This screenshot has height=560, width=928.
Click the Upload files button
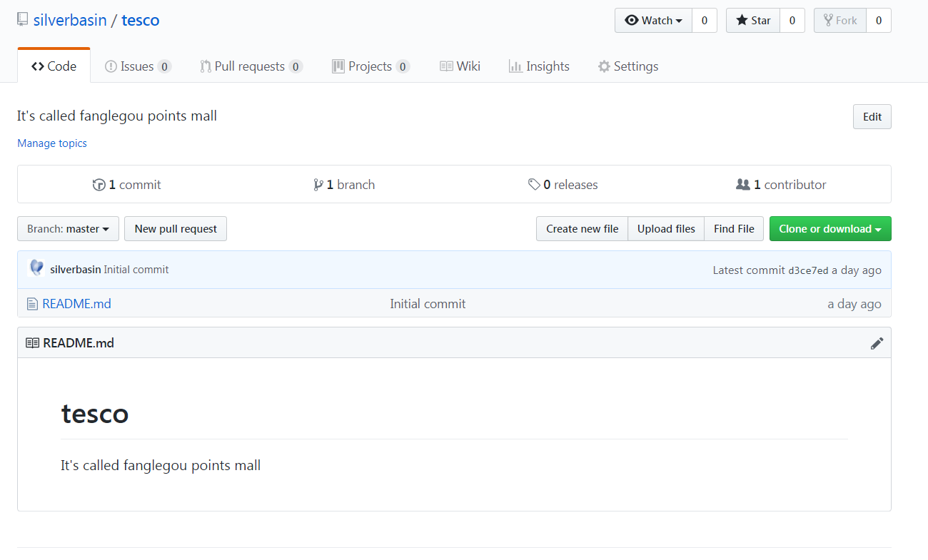coord(666,229)
